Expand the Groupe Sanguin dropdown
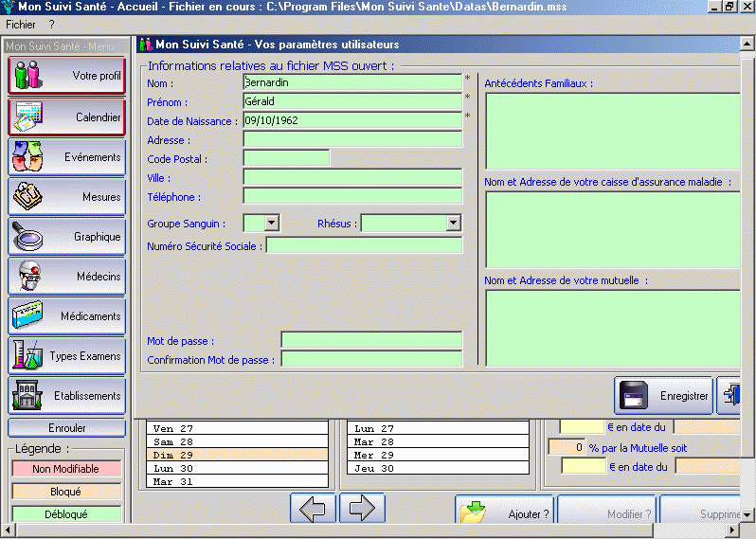 (272, 223)
